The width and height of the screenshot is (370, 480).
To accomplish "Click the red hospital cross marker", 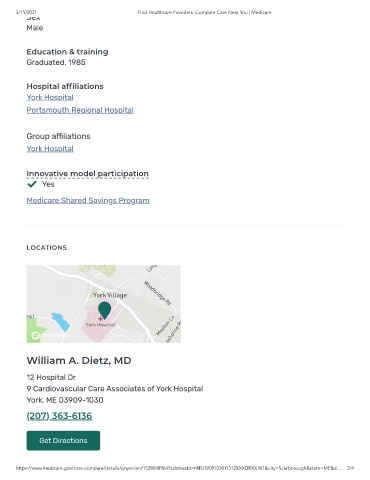I will click(100, 319).
